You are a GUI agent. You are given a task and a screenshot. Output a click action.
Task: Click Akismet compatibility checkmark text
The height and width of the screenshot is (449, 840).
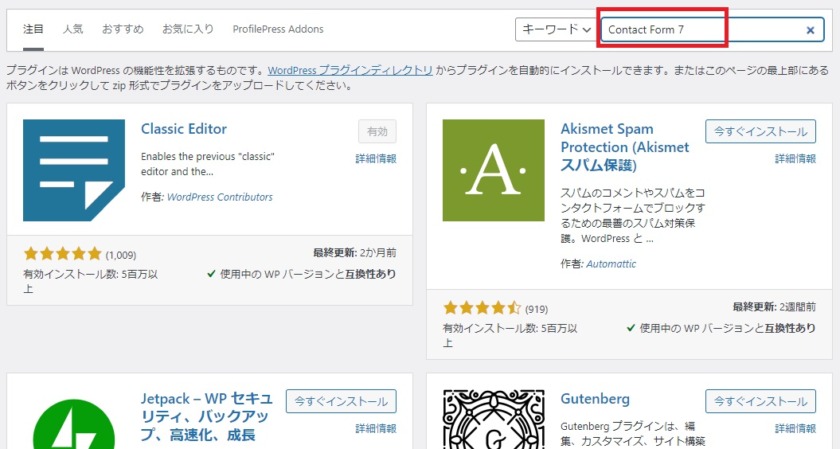[721, 328]
